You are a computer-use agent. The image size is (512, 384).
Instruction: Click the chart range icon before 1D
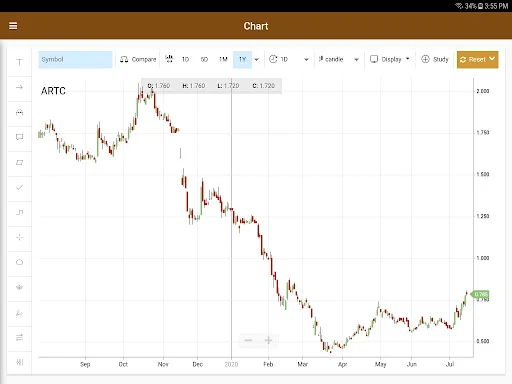169,59
